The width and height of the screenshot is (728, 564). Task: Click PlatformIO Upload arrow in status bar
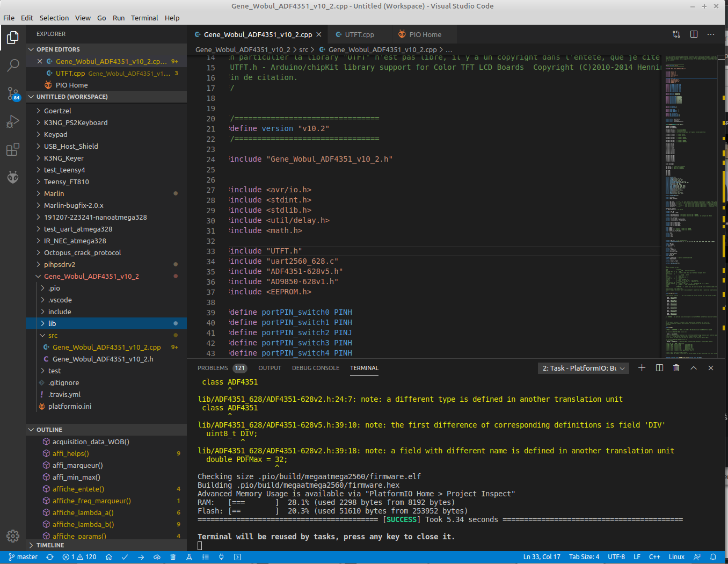pyautogui.click(x=141, y=557)
